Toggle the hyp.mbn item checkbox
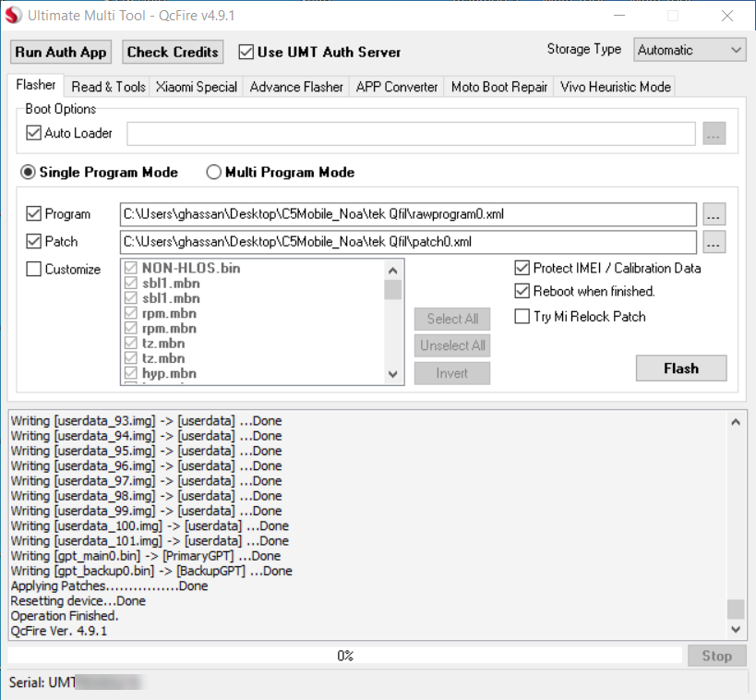Screen dimensions: 756x700 (x=131, y=373)
